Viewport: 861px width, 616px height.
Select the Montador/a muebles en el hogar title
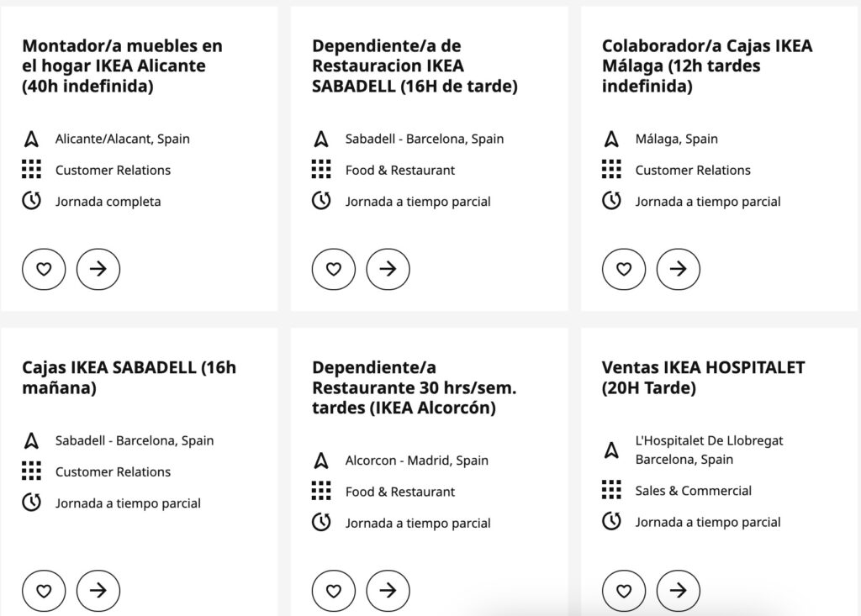122,66
